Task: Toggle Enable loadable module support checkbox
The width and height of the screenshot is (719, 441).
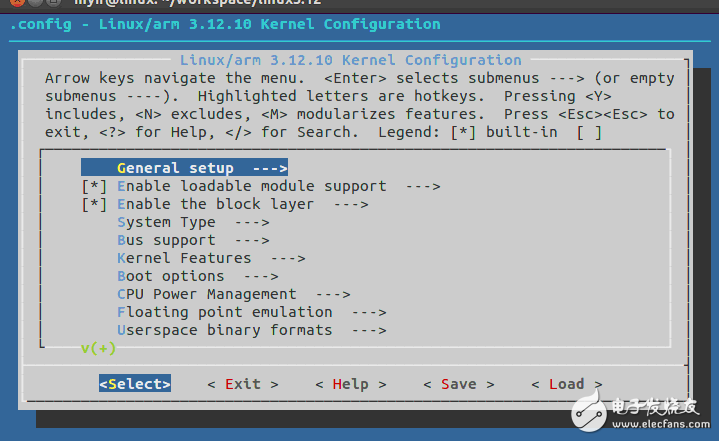Action: coord(94,186)
